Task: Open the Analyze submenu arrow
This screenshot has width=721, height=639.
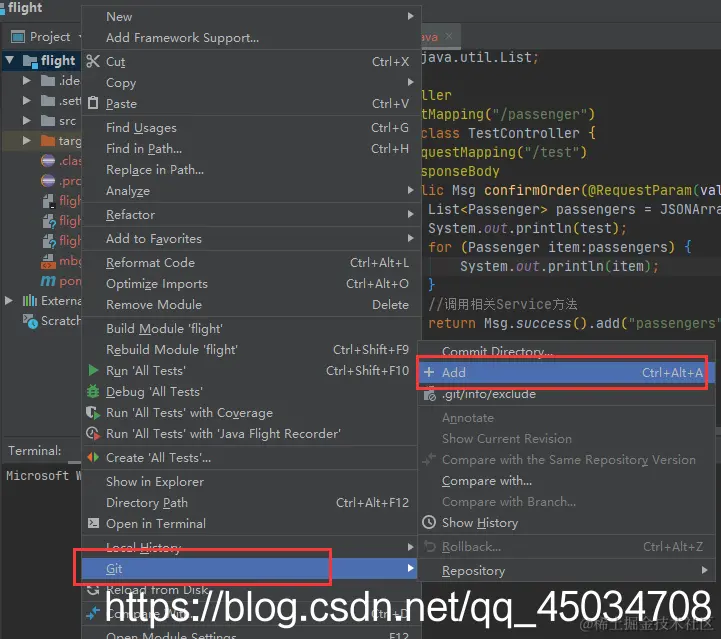Action: [x=411, y=190]
